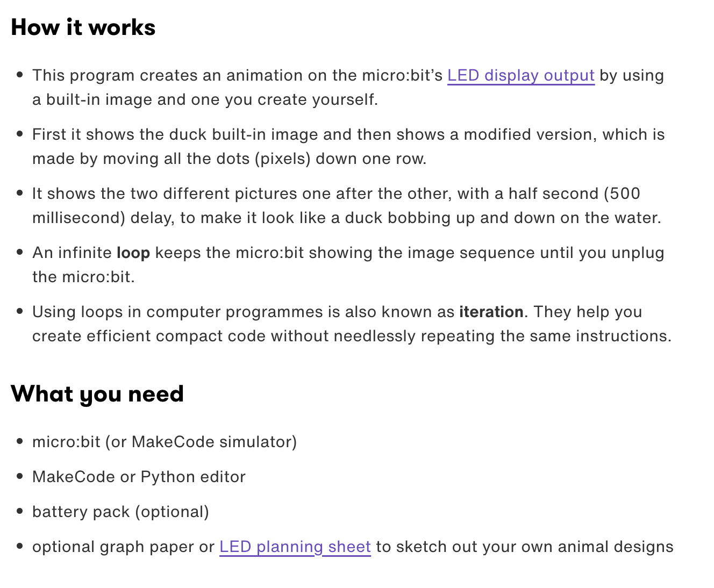Viewport: 714px width, 588px height.
Task: Click the text 'to sketch out your own animal designs'
Action: coord(524,547)
